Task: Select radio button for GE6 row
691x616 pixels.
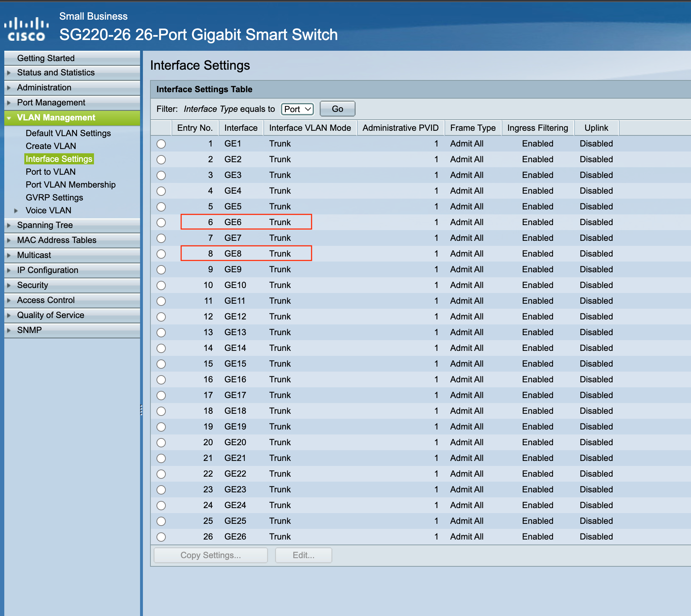Action: [x=161, y=223]
